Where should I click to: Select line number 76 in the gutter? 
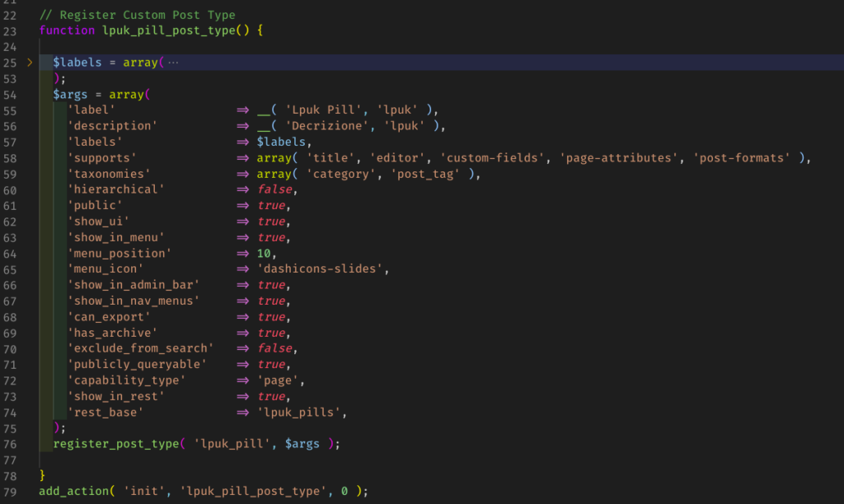tap(10, 444)
